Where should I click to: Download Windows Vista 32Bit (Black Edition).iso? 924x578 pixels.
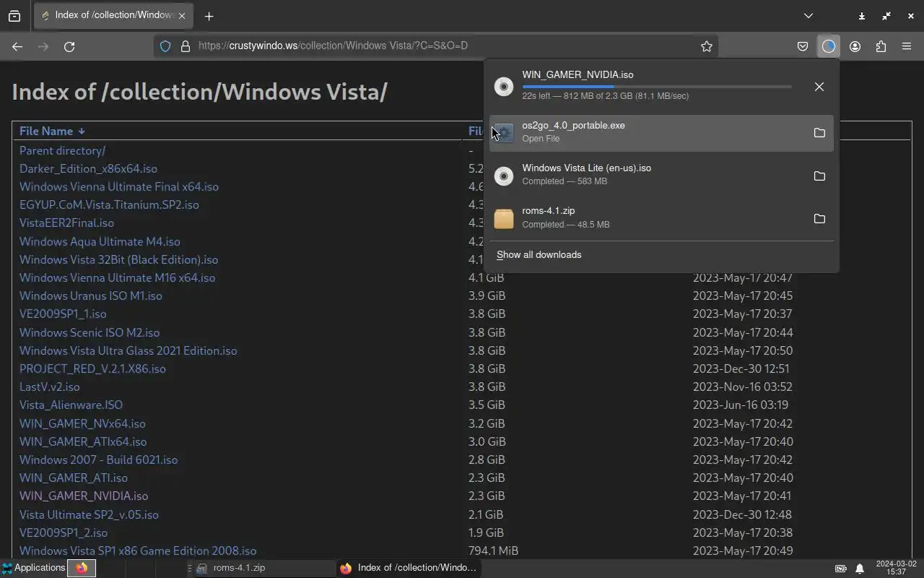pyautogui.click(x=118, y=259)
